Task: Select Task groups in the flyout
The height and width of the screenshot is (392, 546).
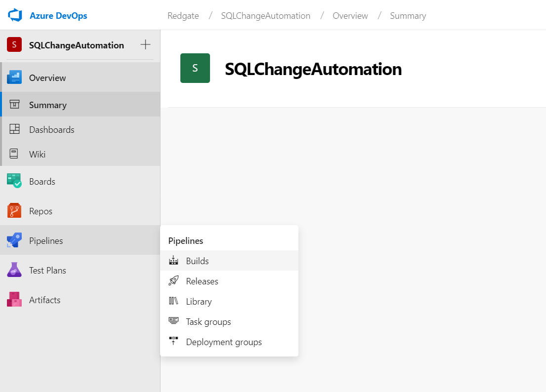Action: click(x=229, y=322)
